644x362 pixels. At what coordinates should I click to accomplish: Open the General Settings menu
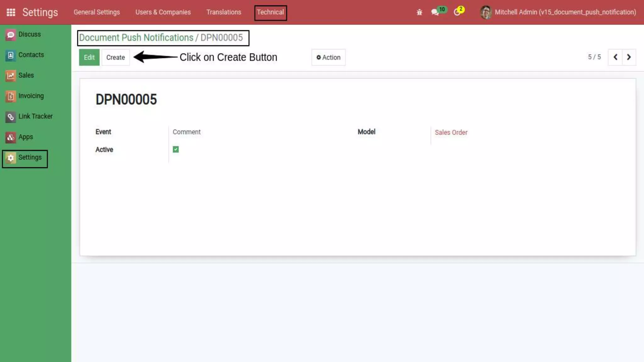click(97, 12)
